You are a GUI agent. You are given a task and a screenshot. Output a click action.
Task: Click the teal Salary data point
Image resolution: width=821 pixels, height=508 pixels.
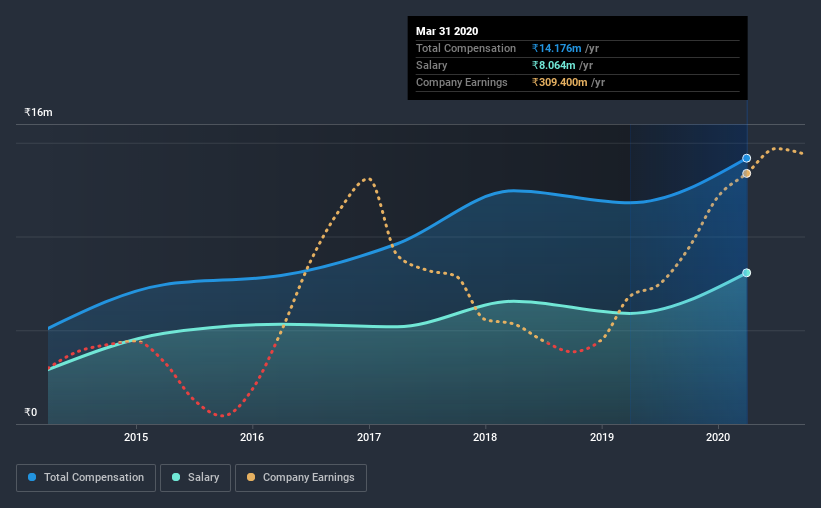(x=747, y=273)
